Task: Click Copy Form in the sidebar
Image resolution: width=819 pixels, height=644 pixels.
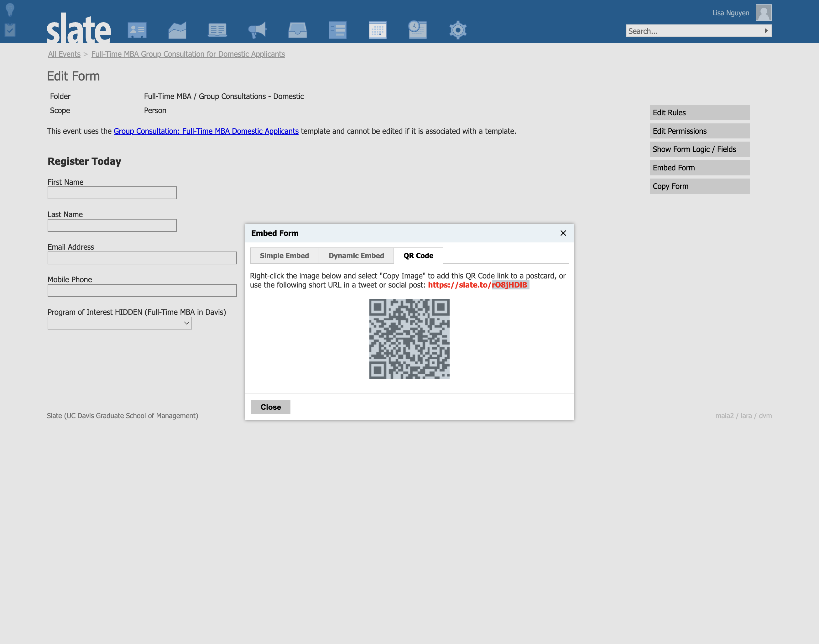Action: pyautogui.click(x=700, y=186)
